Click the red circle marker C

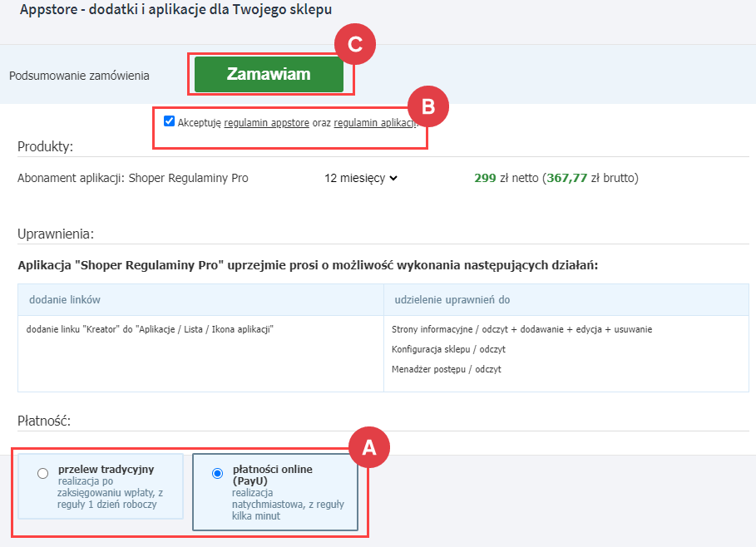(355, 44)
